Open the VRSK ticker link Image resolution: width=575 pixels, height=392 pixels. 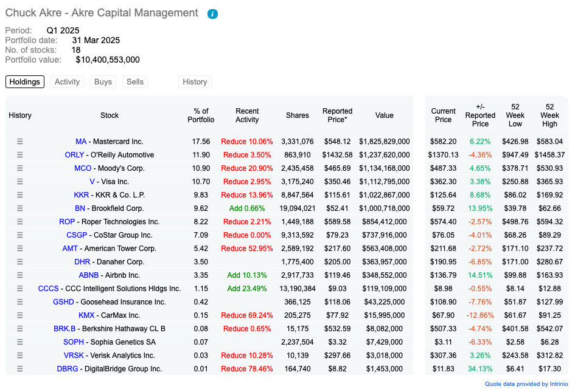[74, 356]
